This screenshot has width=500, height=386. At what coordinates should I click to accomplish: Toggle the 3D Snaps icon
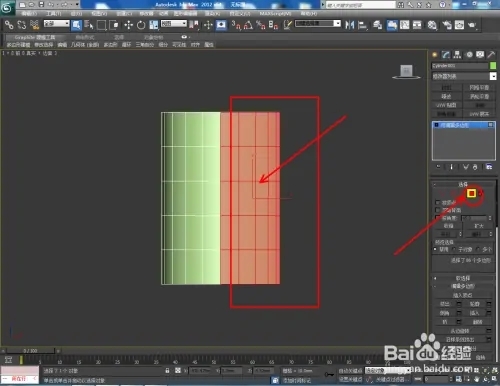pos(236,25)
